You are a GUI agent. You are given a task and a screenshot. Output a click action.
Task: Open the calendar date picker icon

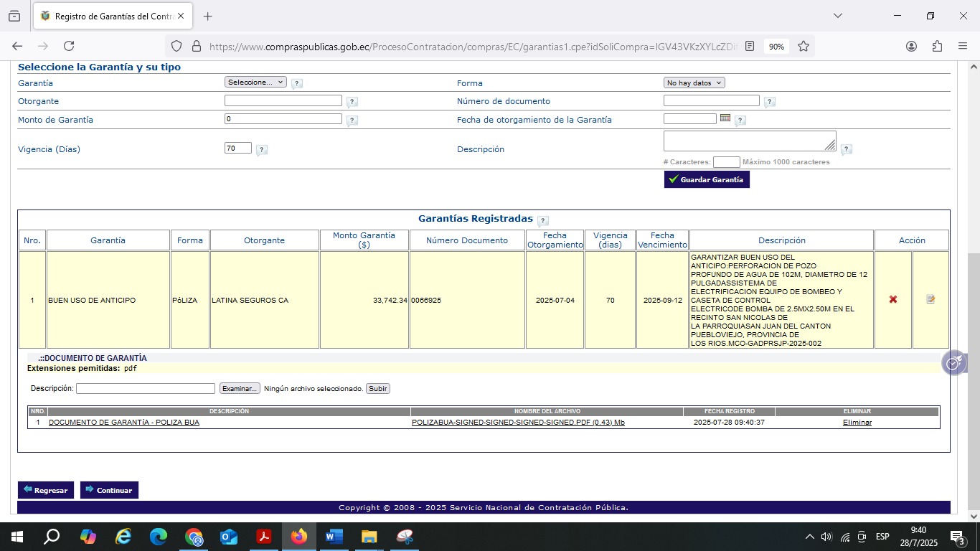click(725, 118)
